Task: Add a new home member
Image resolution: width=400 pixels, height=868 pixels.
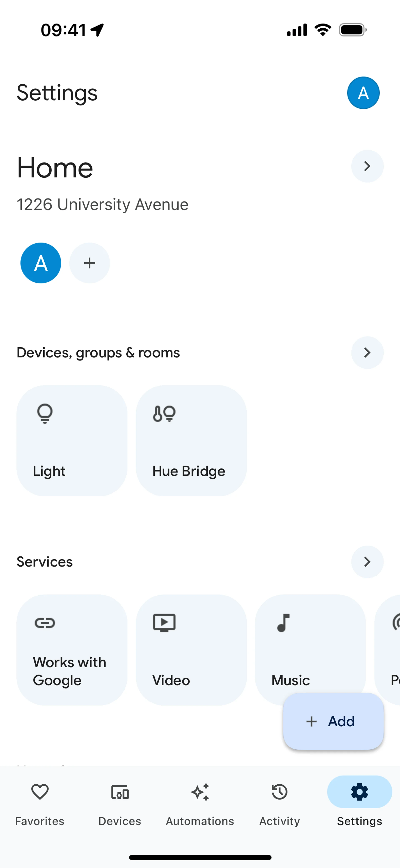Action: [90, 263]
